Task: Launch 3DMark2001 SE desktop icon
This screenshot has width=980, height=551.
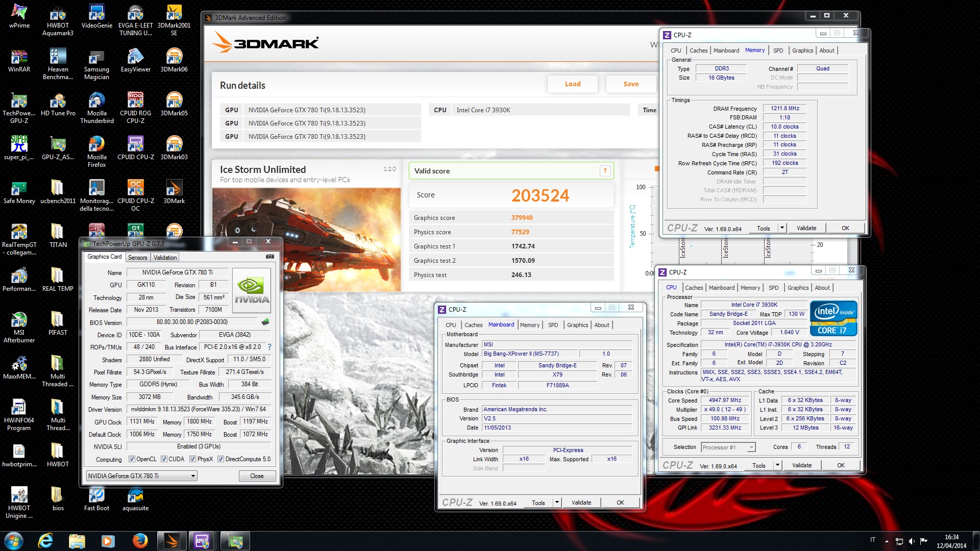Action: (174, 20)
